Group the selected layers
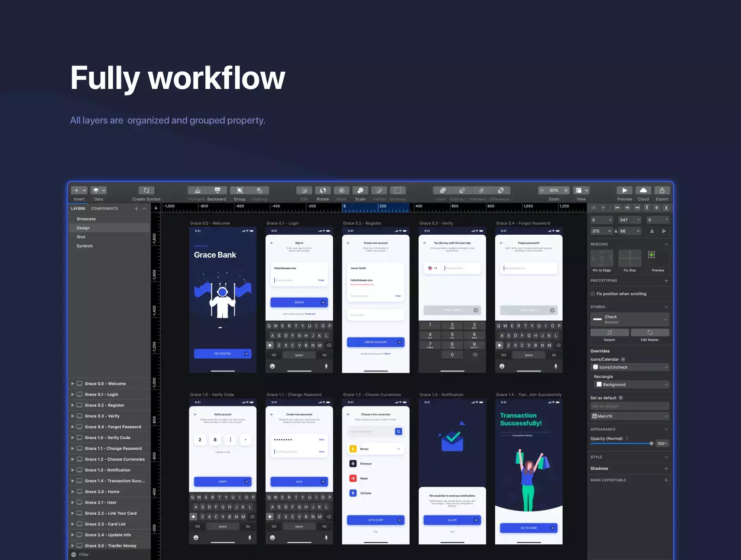741x560 pixels. click(x=240, y=190)
